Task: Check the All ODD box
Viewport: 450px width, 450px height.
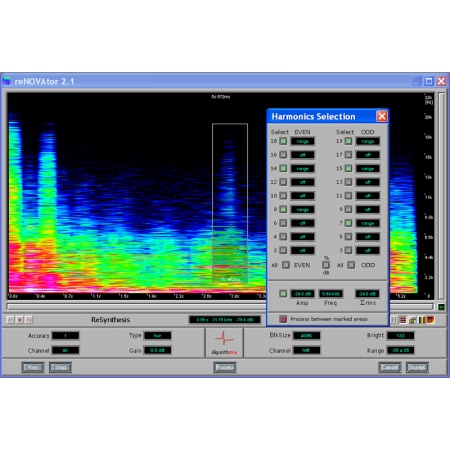Action: [x=351, y=265]
